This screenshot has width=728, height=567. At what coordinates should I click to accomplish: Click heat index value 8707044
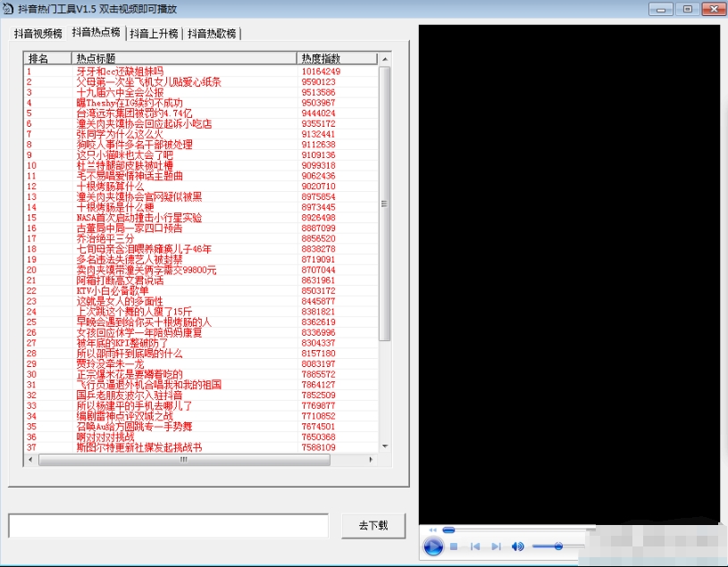tap(319, 270)
